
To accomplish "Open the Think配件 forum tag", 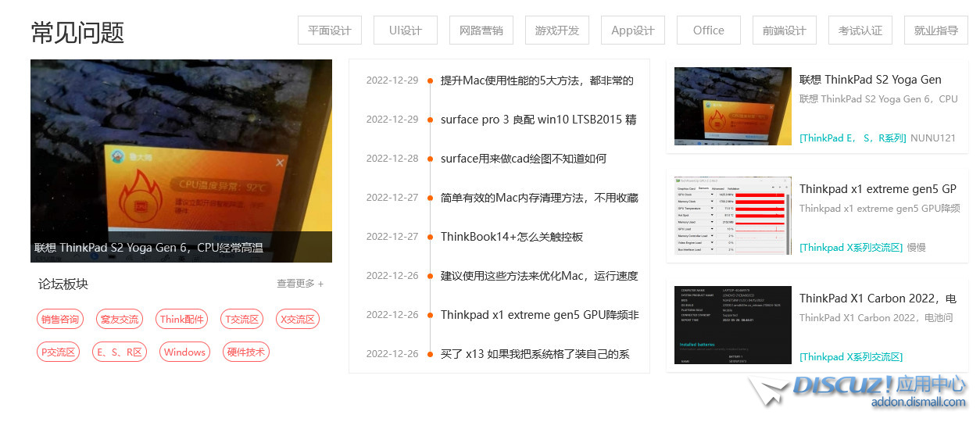I will pyautogui.click(x=182, y=319).
